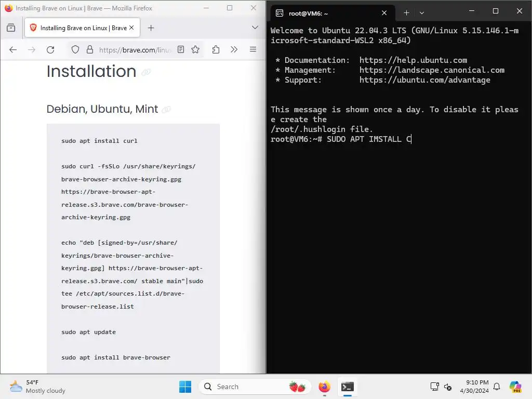The width and height of the screenshot is (532, 399).
Task: Click terminal icon in tab title
Action: click(x=280, y=13)
